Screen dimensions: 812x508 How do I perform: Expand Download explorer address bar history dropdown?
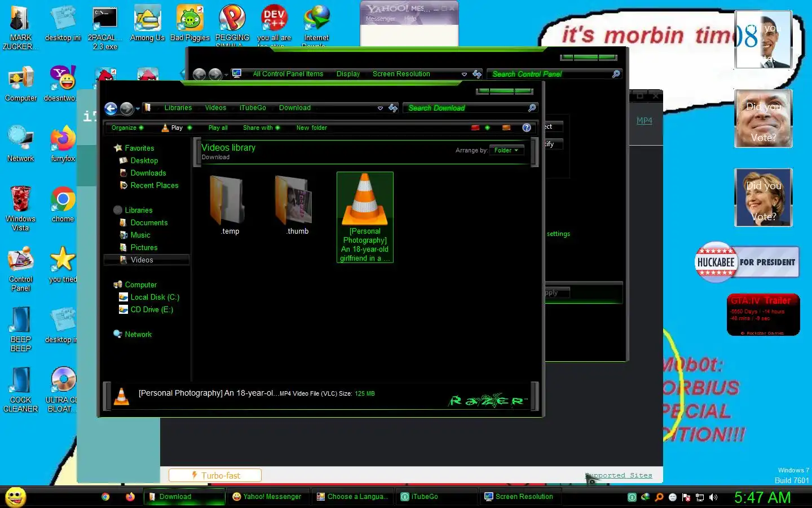click(x=380, y=108)
